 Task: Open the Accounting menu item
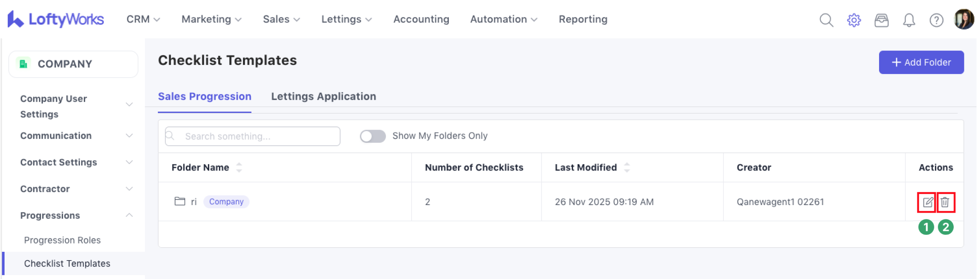[x=421, y=19]
